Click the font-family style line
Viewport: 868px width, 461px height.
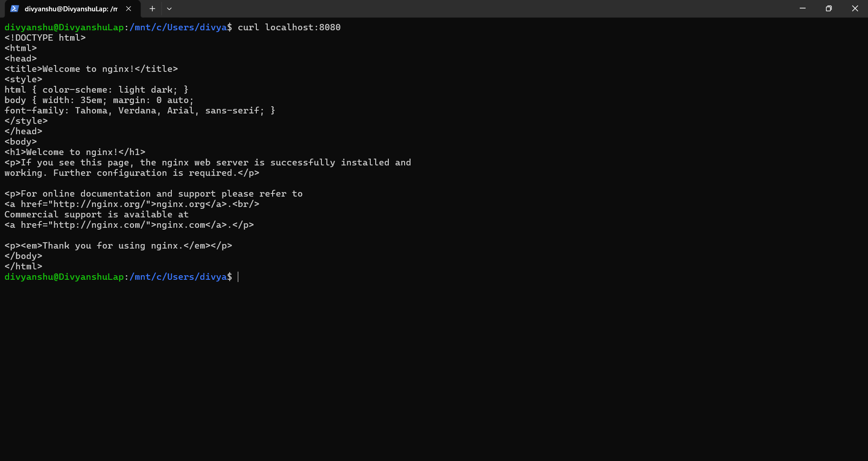point(139,110)
